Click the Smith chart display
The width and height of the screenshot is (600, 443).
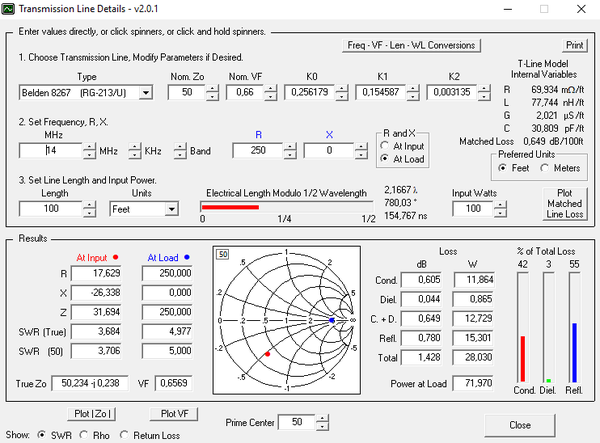[286, 319]
